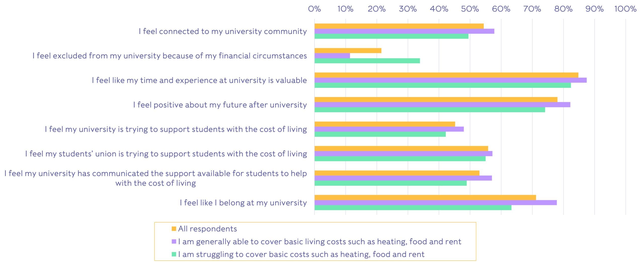Click the orange bar for connected to community
The height and width of the screenshot is (263, 644).
tap(399, 26)
